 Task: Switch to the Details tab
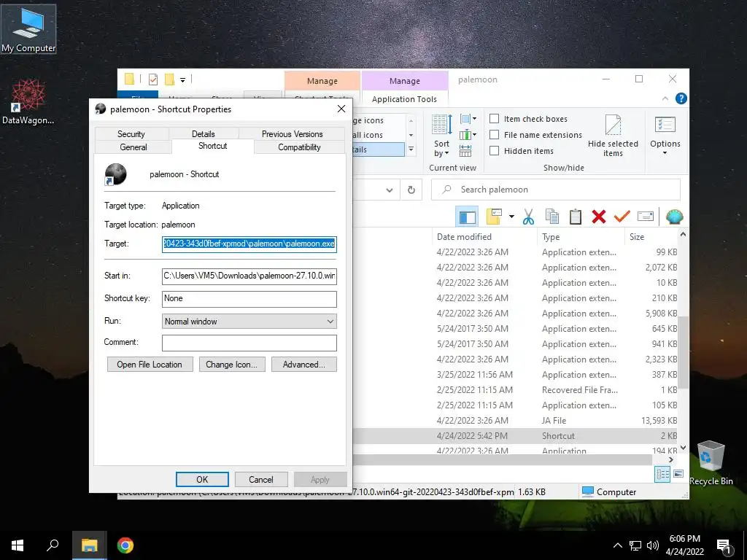[x=203, y=134]
